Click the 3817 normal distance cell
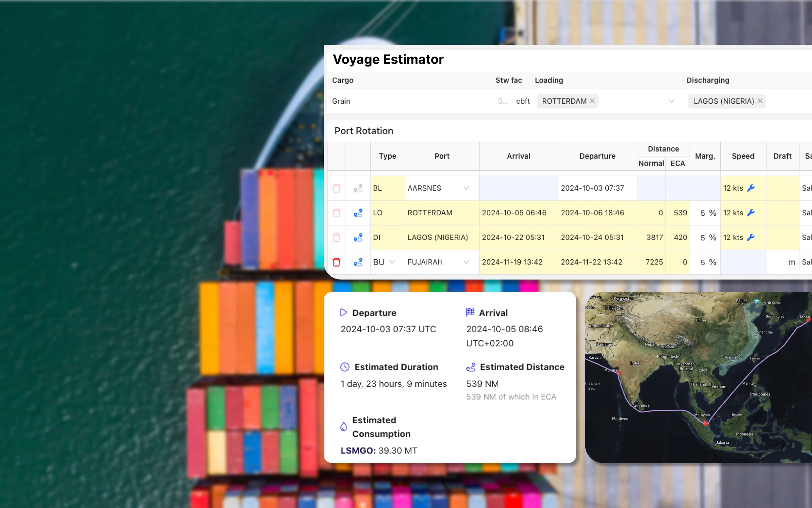Viewport: 812px width, 508px height. coord(651,237)
